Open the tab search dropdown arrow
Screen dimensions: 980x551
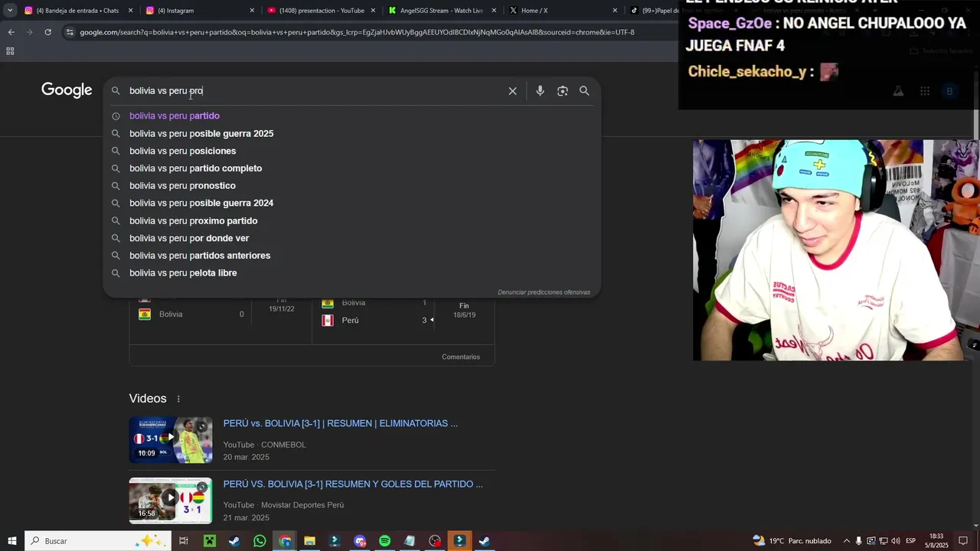coord(10,11)
